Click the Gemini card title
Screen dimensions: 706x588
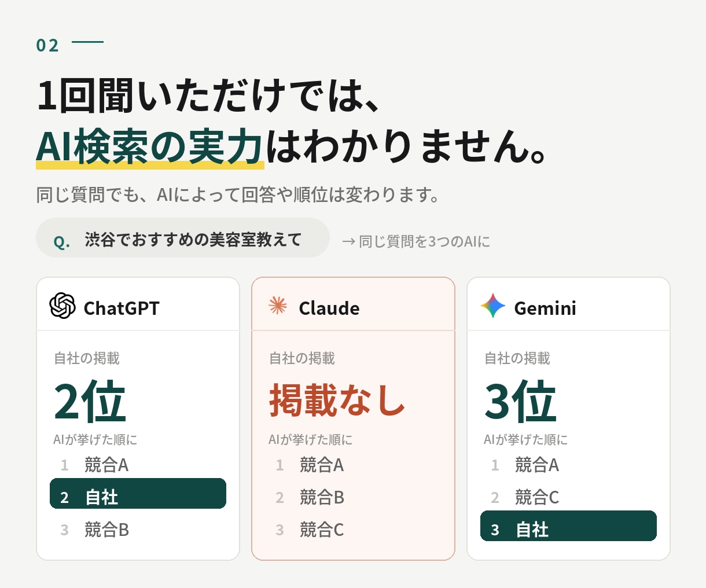coord(545,308)
